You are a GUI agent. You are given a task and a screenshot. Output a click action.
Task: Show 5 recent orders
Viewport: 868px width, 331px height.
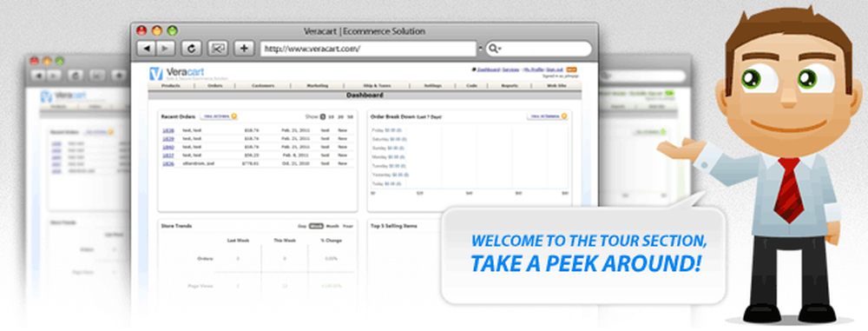[323, 117]
